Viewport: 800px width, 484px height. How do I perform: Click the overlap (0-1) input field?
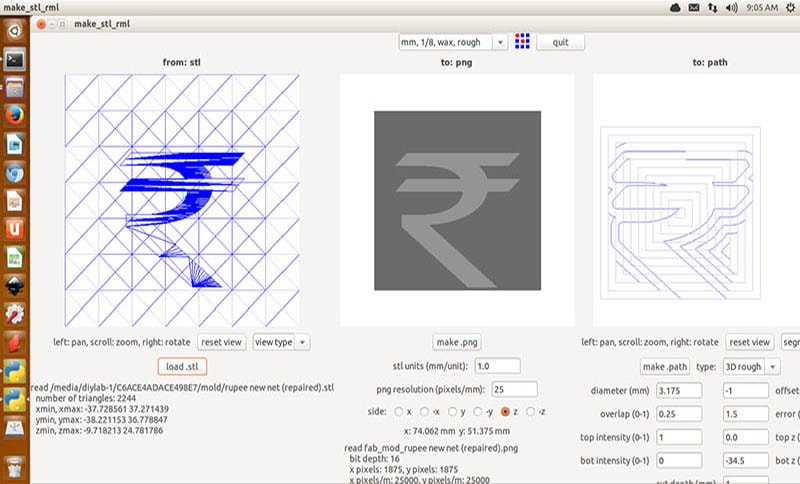click(679, 414)
